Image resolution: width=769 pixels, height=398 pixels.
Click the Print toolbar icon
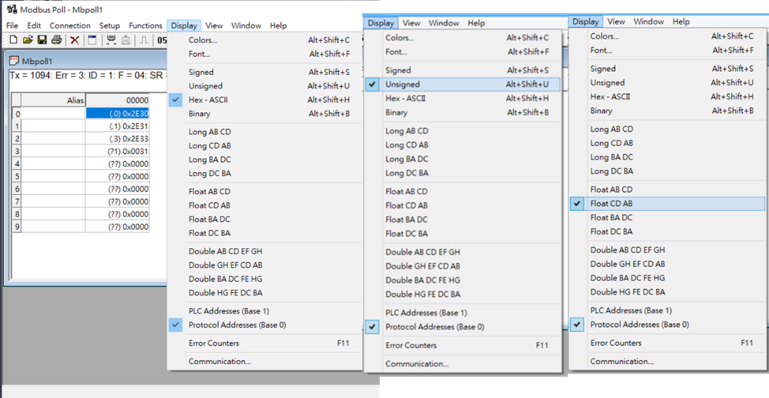[56, 40]
